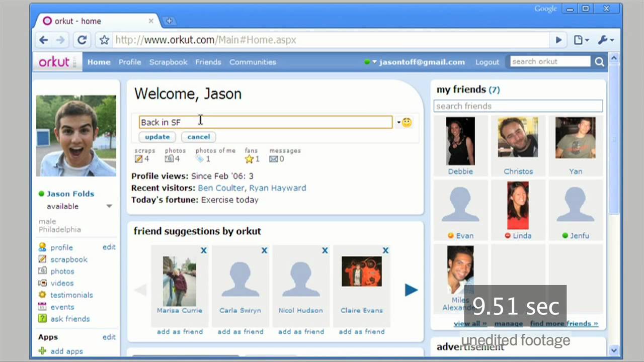The width and height of the screenshot is (644, 362).
Task: Show next friend suggestions with blue arrow
Action: (411, 290)
